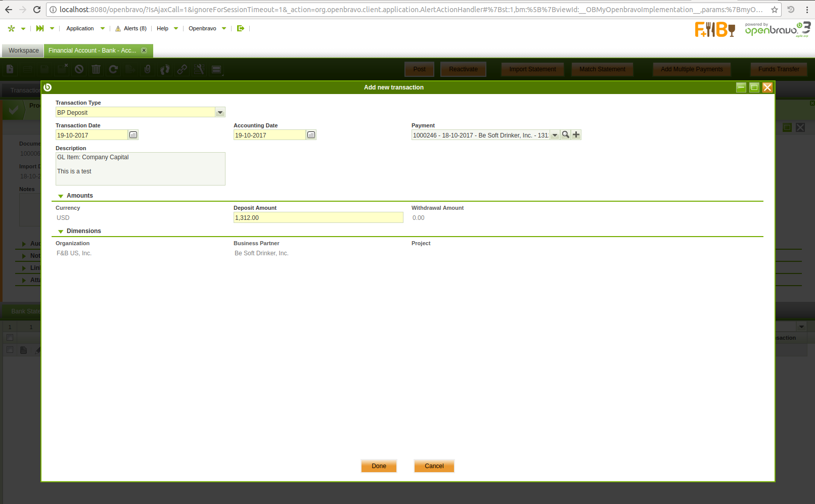Click the Audit Trail footprints icon
This screenshot has width=815, height=504.
tap(165, 69)
